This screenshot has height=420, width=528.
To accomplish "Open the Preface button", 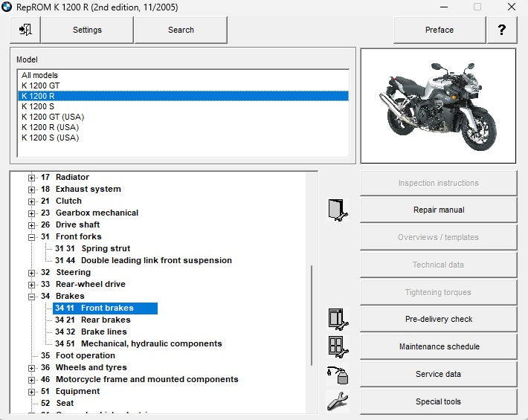I will (x=439, y=30).
